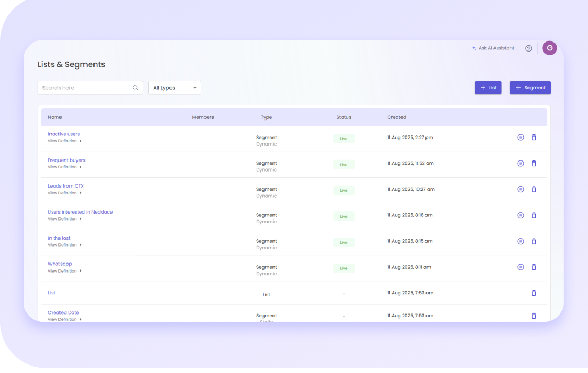The image size is (588, 373).
Task: Open the Created Date segment link
Action: [63, 312]
